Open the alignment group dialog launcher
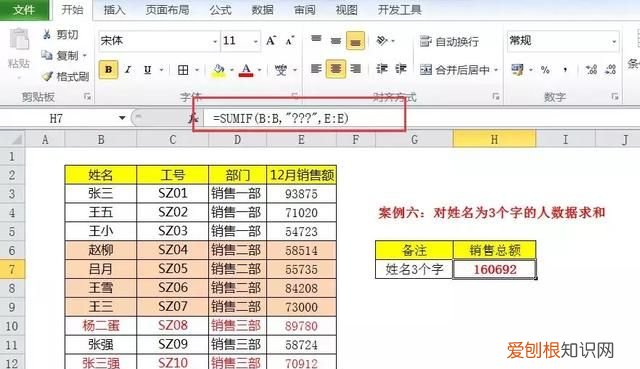This screenshot has width=640, height=369. pos(496,97)
